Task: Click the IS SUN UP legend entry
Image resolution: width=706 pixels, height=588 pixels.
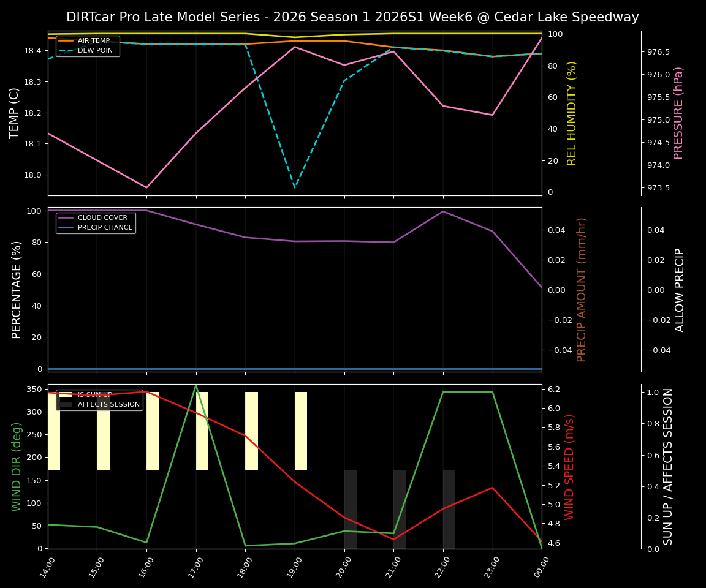Action: click(x=94, y=395)
